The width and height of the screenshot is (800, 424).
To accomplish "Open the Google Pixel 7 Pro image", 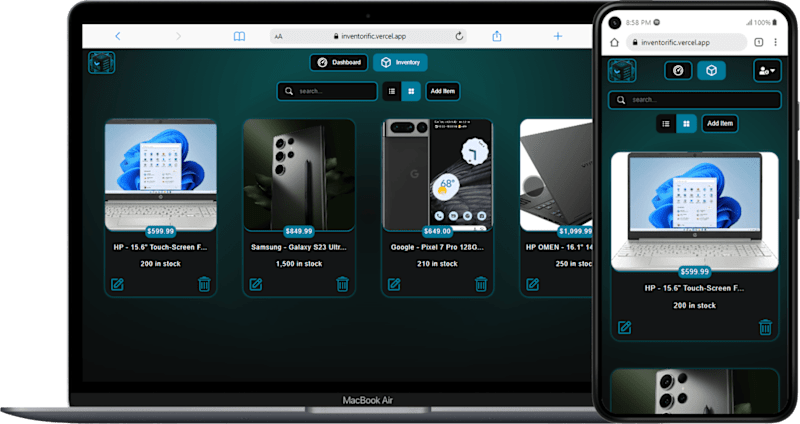I will click(437, 175).
